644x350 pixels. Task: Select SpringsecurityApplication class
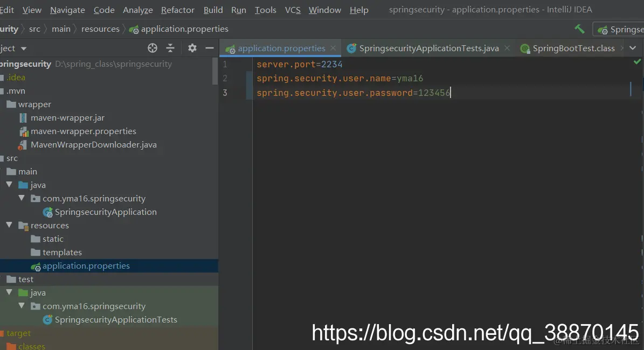coord(106,212)
